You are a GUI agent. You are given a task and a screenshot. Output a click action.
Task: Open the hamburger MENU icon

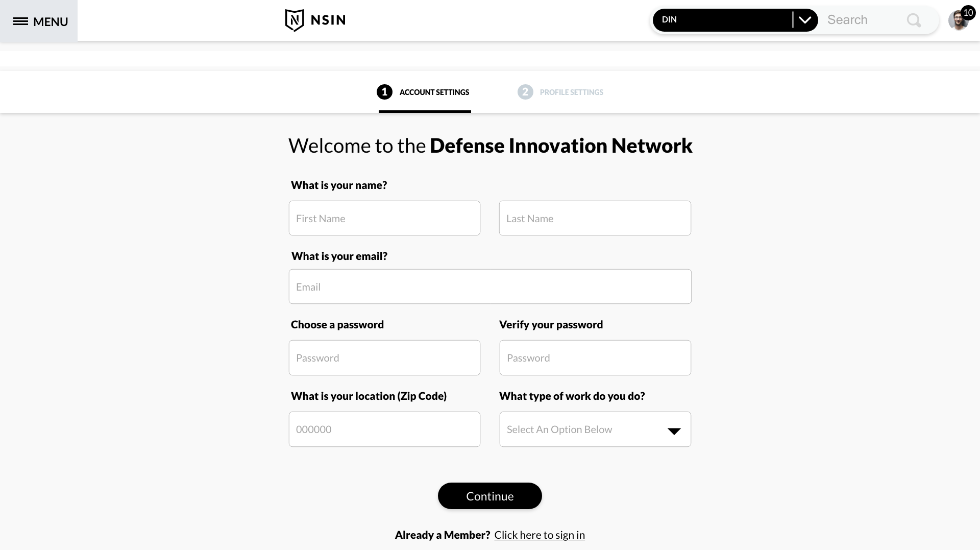point(20,21)
